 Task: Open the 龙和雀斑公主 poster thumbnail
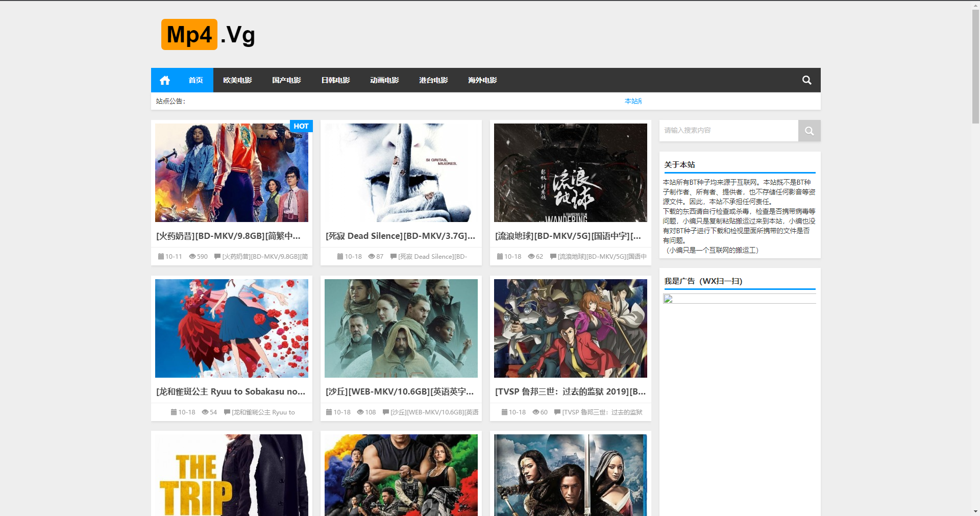[x=232, y=328]
